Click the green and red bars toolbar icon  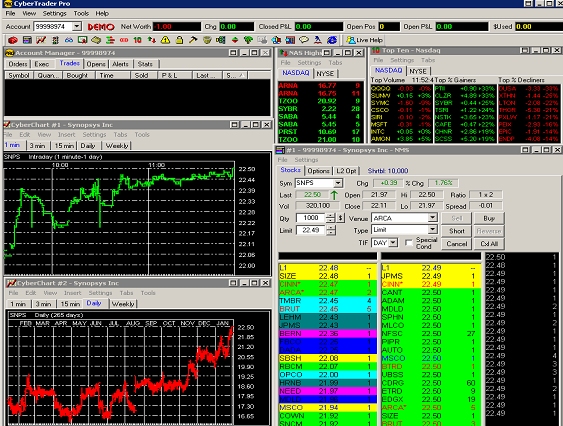pos(110,40)
